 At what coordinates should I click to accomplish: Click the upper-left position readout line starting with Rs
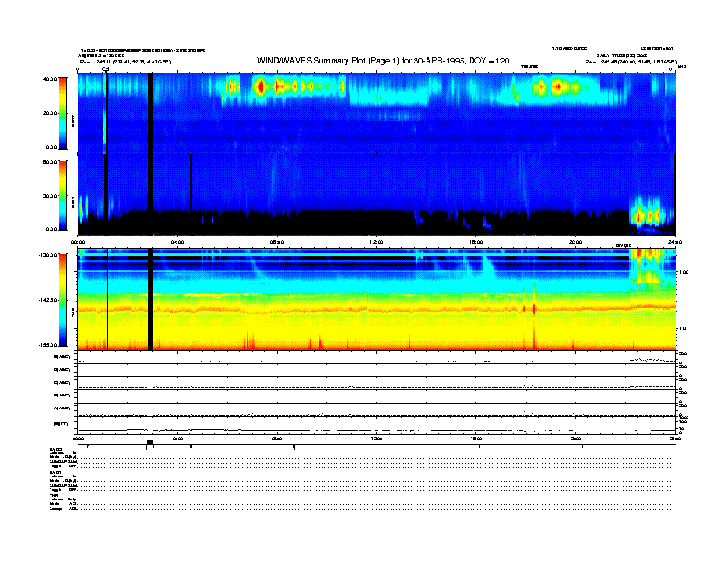tap(125, 62)
